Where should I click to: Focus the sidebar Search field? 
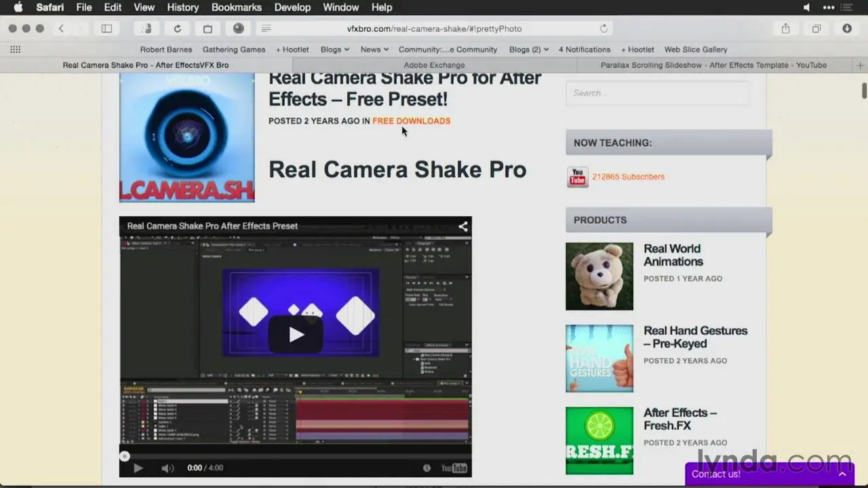pos(657,93)
